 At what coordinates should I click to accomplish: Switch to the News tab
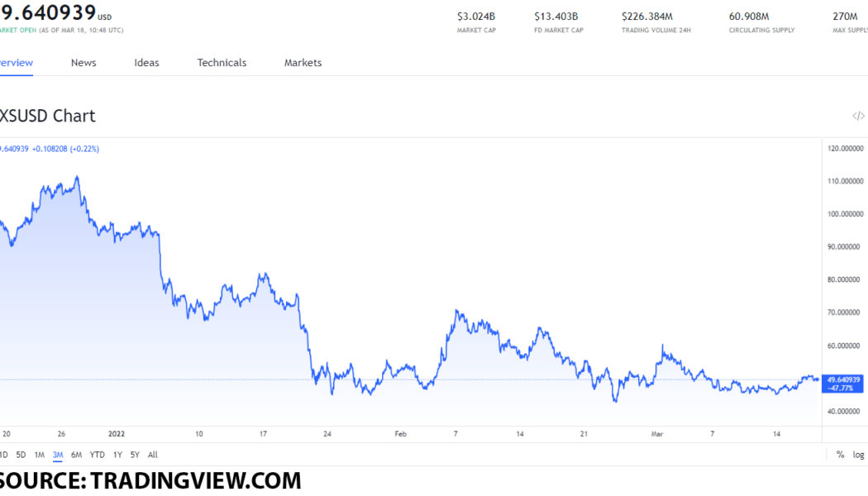point(83,63)
